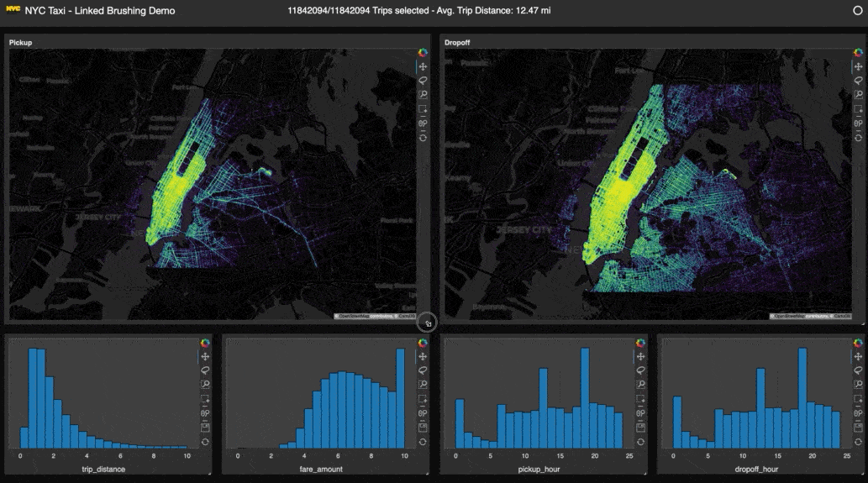Viewport: 868px width, 483px height.
Task: Activate Lasso Select on Pickup map
Action: pos(423,81)
